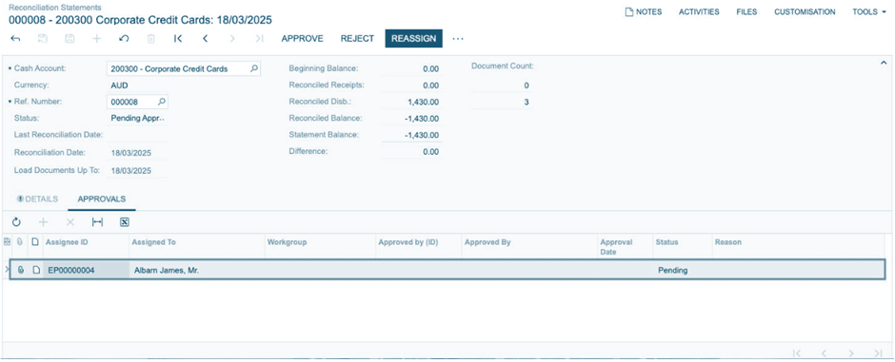The height and width of the screenshot is (362, 895).
Task: Go to the next record
Action: [x=232, y=39]
